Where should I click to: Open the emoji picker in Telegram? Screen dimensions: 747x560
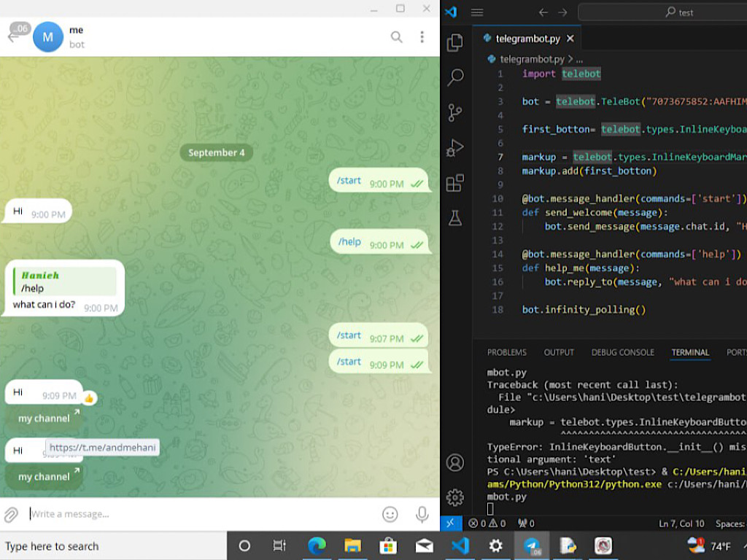(x=390, y=514)
